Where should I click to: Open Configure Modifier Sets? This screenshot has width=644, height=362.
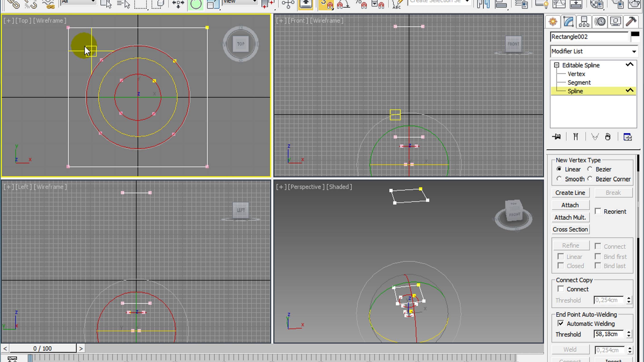click(x=628, y=137)
